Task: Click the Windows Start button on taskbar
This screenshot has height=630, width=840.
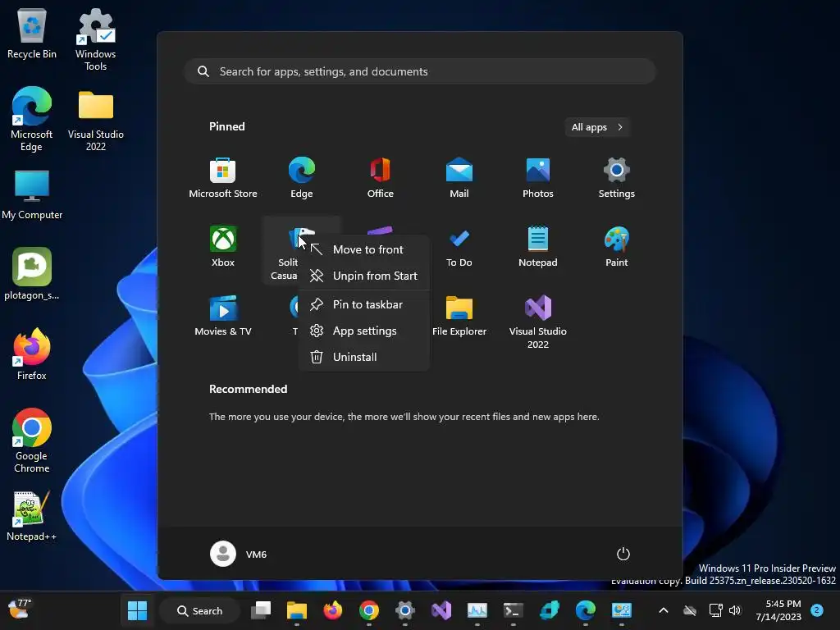Action: 137,610
